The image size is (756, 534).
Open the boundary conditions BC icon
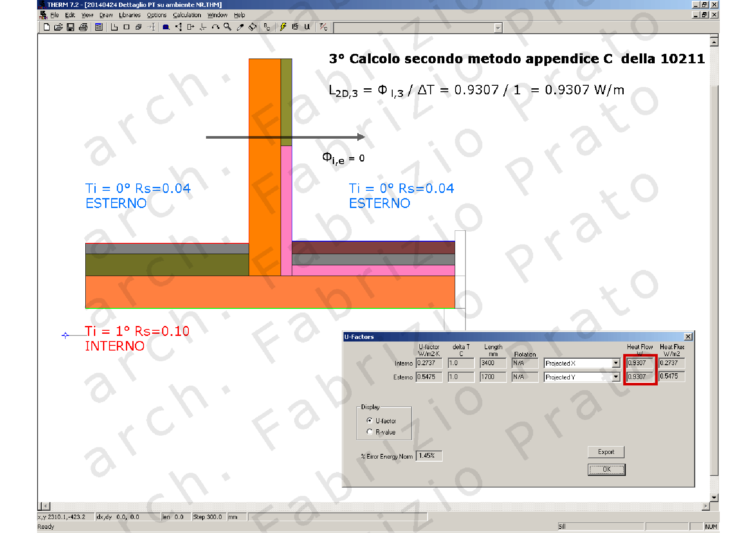[x=267, y=27]
